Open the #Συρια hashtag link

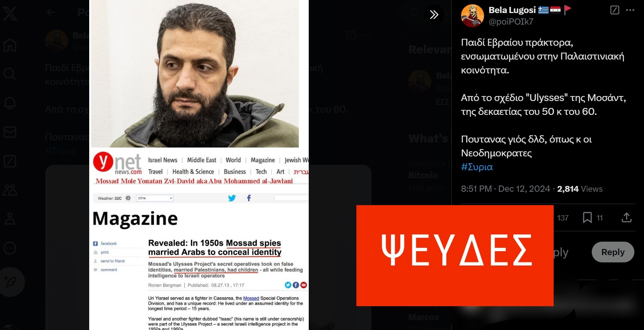(x=477, y=167)
